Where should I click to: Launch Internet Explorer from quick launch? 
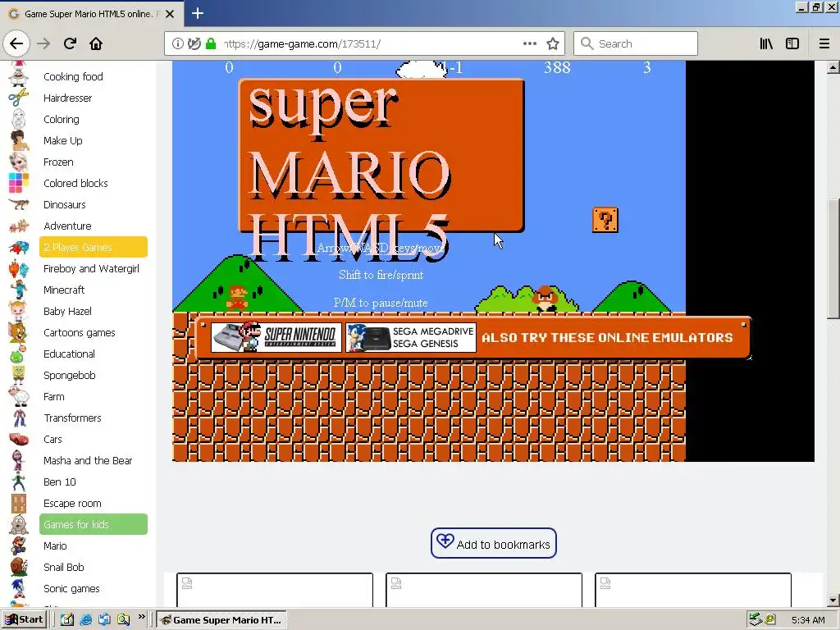point(85,620)
